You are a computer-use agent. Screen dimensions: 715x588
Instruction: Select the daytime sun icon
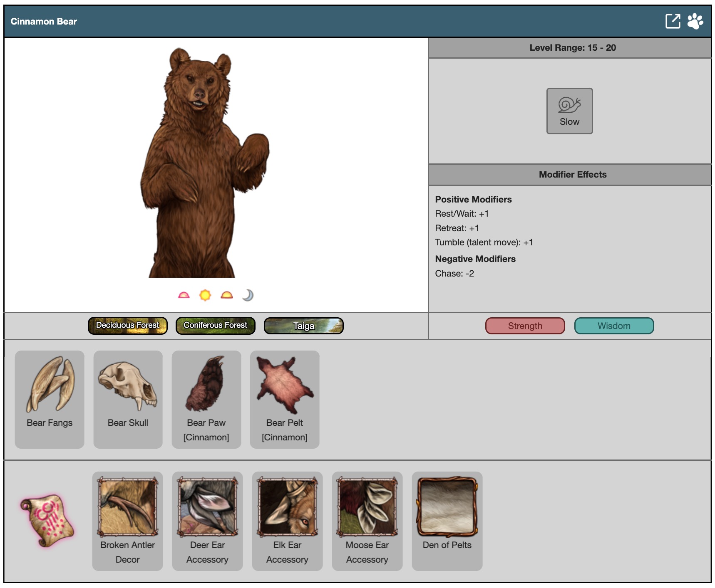205,295
